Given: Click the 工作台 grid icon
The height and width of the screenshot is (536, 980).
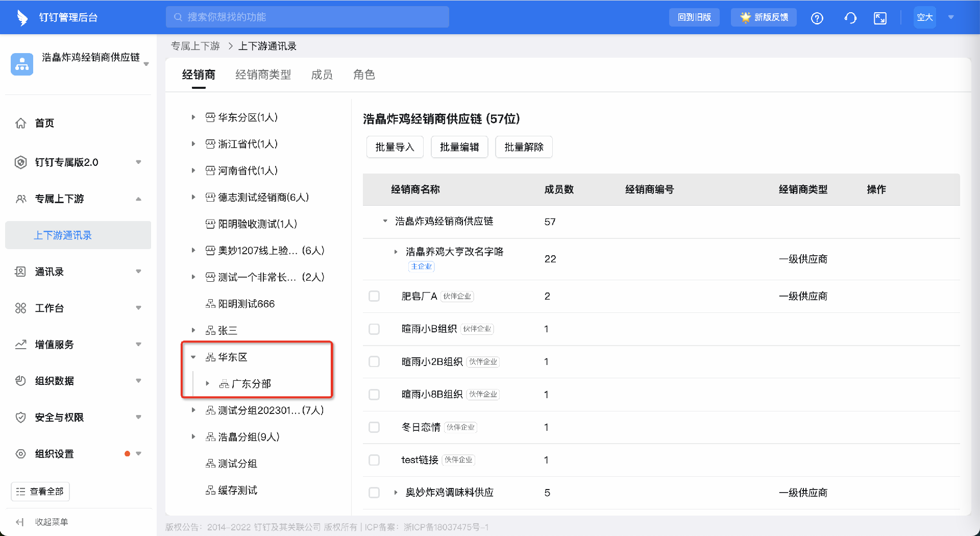Looking at the screenshot, I should point(20,308).
